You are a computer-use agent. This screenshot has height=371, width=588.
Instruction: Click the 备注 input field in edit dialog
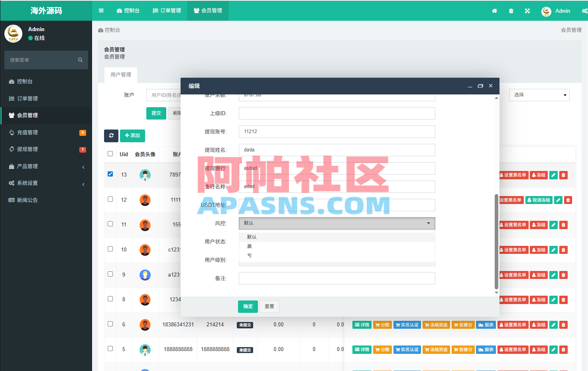click(x=336, y=278)
